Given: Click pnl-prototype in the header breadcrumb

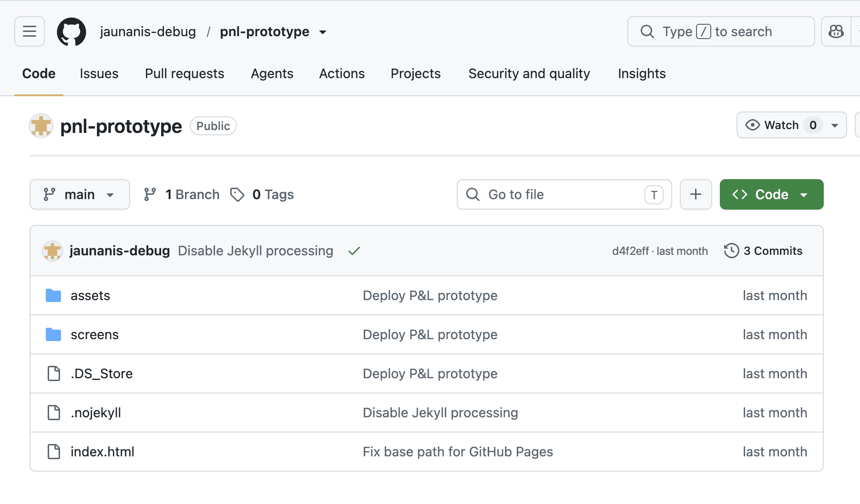Looking at the screenshot, I should 265,31.
